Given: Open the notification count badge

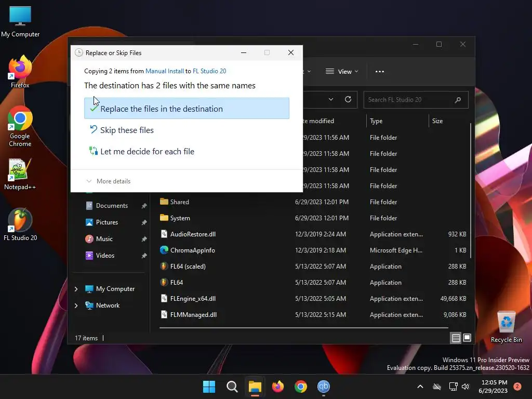Looking at the screenshot, I should click(517, 387).
